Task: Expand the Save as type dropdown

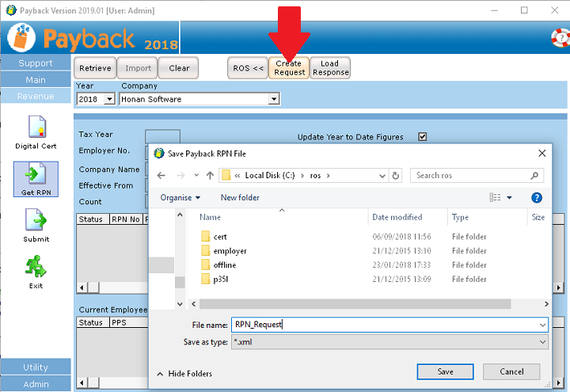Action: click(x=542, y=342)
